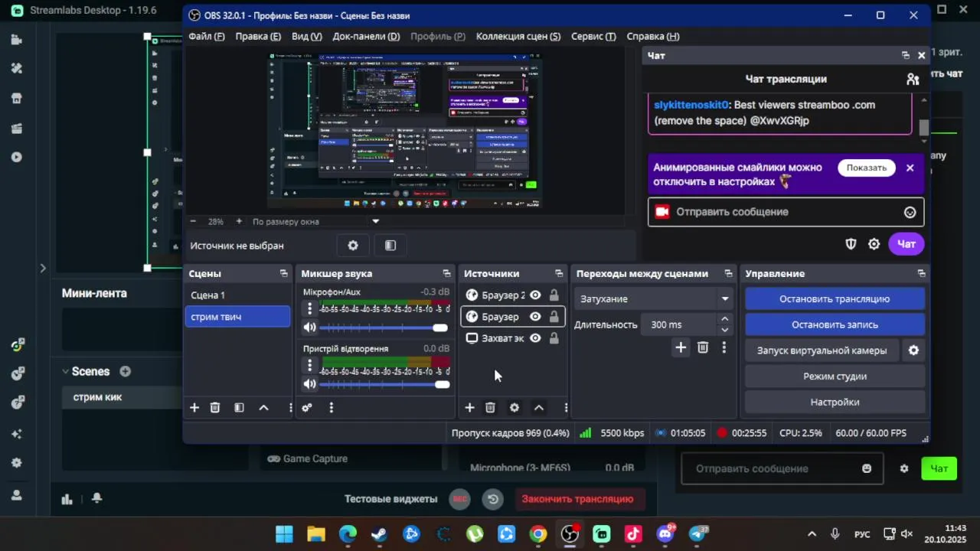Image resolution: width=980 pixels, height=551 pixels.
Task: Expand Streamlabs left side panel arrow
Action: point(43,268)
